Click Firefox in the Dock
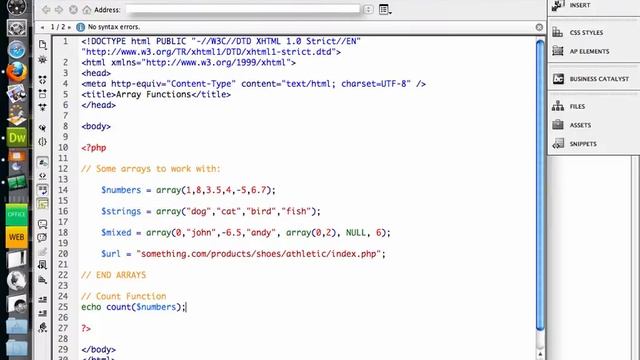Screen dimensions: 640x360 click(17, 72)
